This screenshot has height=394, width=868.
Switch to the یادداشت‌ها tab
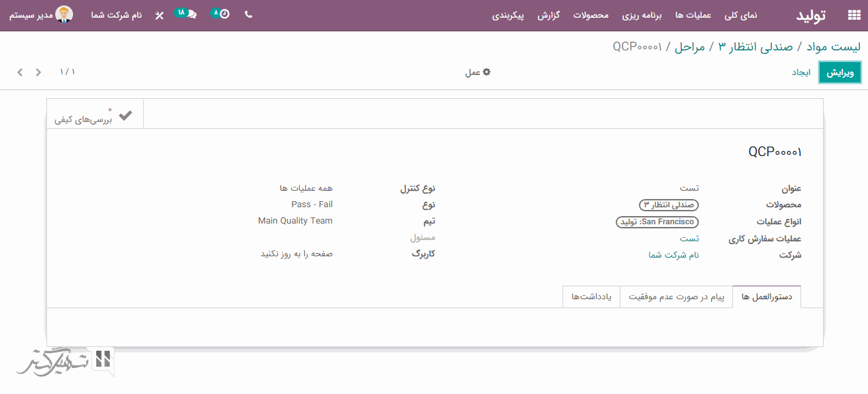tap(590, 297)
